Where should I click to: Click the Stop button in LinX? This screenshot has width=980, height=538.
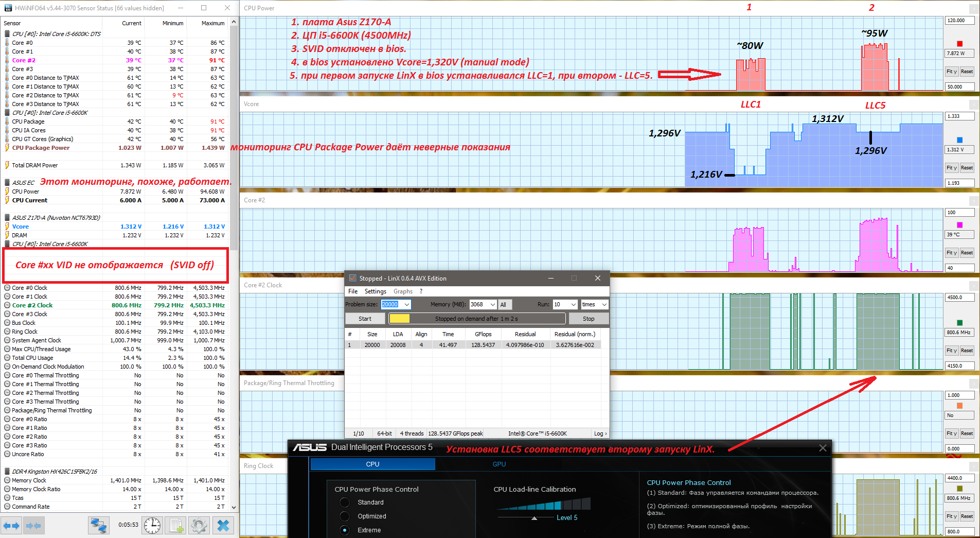pyautogui.click(x=589, y=319)
